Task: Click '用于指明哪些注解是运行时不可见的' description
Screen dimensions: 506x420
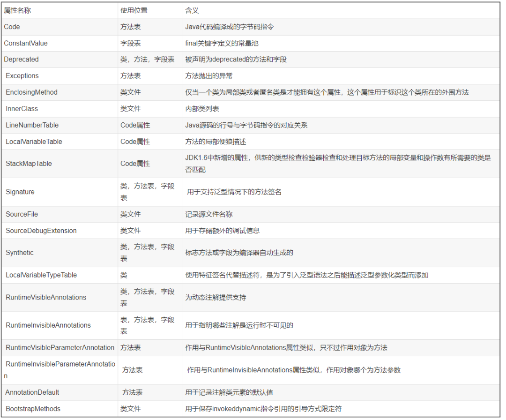Action: [x=239, y=325]
